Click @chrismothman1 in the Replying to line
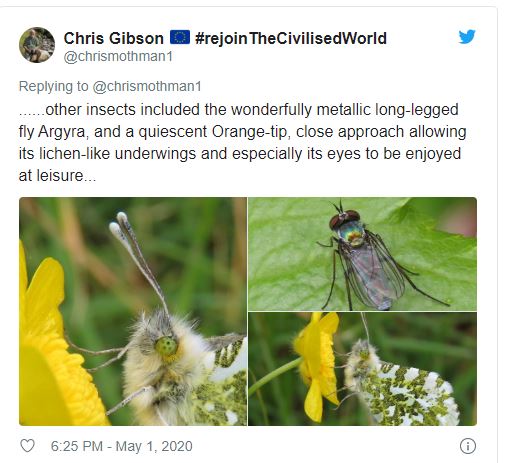 147,86
